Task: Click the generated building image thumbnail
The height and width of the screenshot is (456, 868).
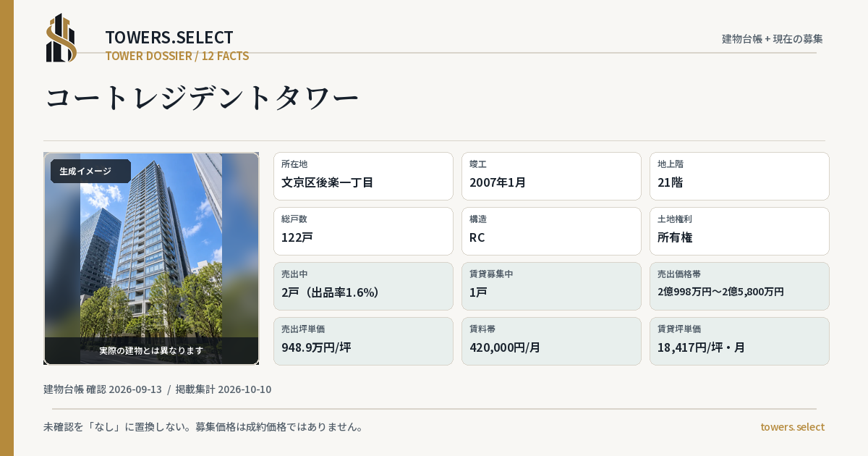Action: (x=151, y=258)
